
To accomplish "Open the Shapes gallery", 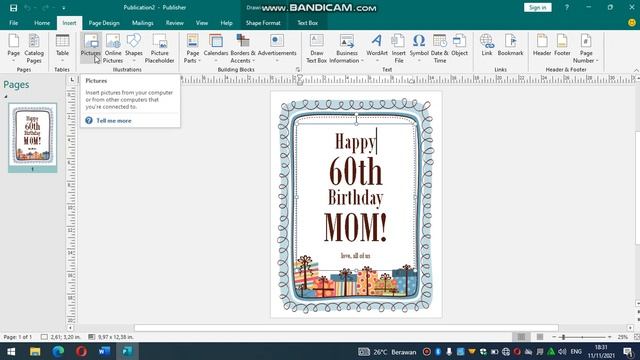I will coord(133,48).
